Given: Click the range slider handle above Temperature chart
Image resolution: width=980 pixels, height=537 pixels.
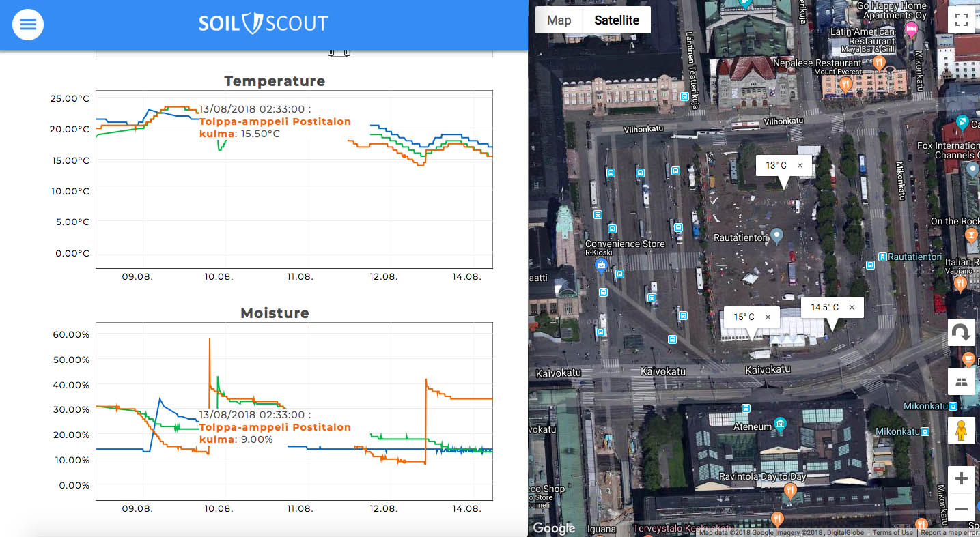Looking at the screenshot, I should (x=339, y=53).
